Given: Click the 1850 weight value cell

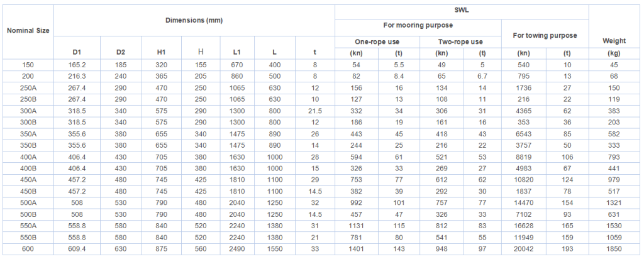Looking at the screenshot, I should pyautogui.click(x=614, y=249).
